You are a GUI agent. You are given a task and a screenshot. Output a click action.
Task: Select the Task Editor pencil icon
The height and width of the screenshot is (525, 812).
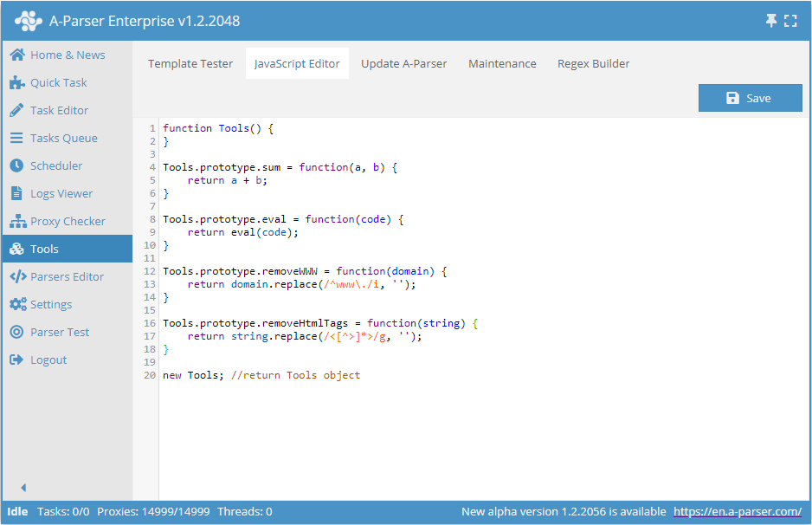click(17, 110)
